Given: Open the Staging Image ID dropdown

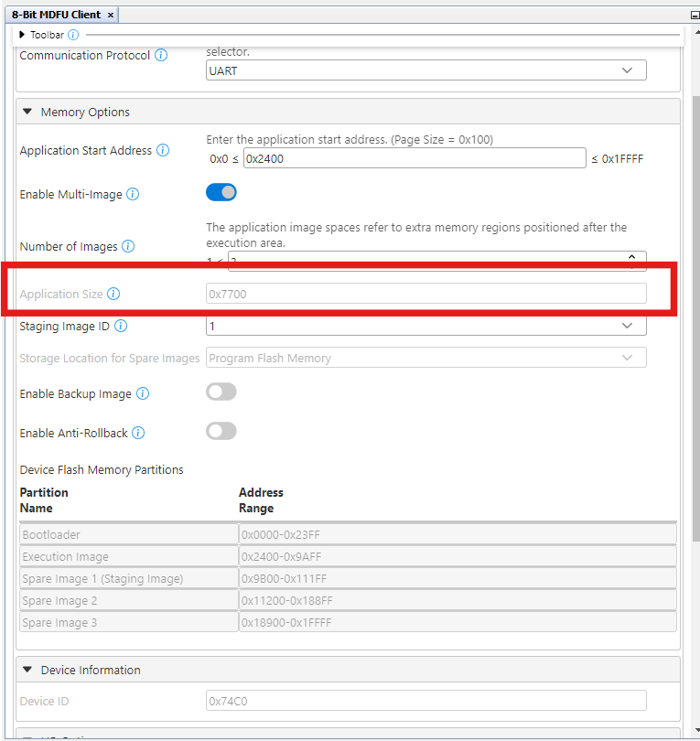Looking at the screenshot, I should pyautogui.click(x=426, y=326).
